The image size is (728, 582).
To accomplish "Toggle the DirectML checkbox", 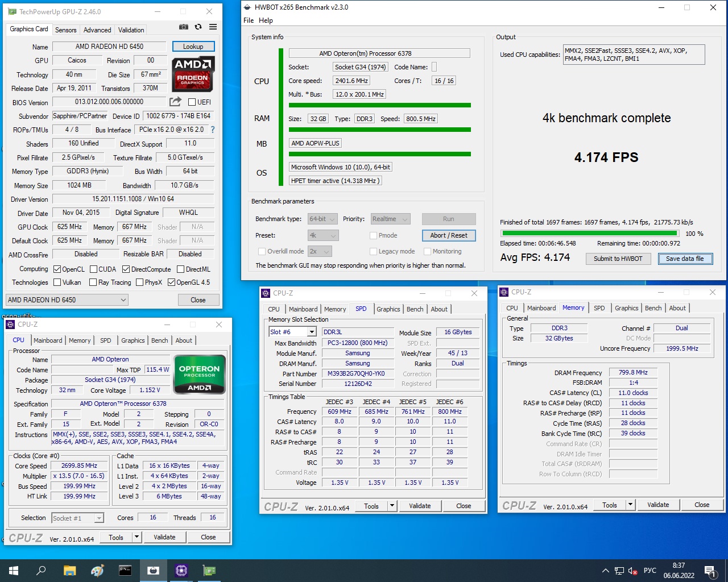I will [x=180, y=269].
